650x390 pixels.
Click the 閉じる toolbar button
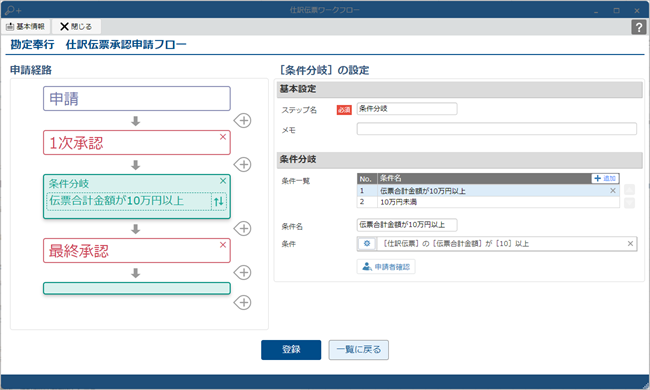pyautogui.click(x=76, y=27)
